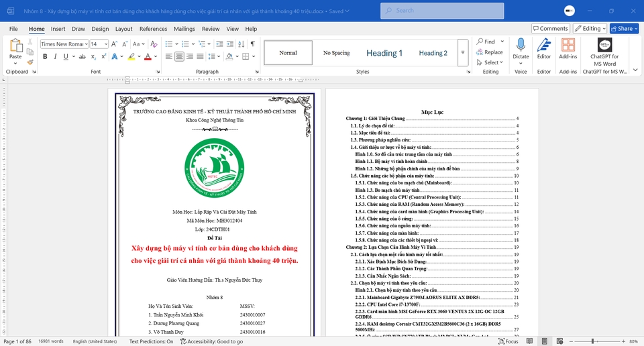Image resolution: width=644 pixels, height=346 pixels.
Task: Apply the No Spacing style
Action: [x=336, y=53]
